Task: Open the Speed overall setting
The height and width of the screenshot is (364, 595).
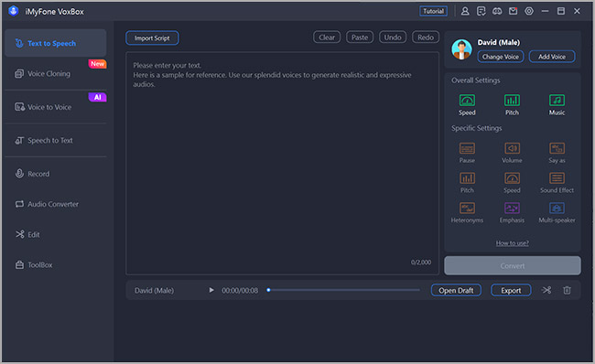Action: 467,104
